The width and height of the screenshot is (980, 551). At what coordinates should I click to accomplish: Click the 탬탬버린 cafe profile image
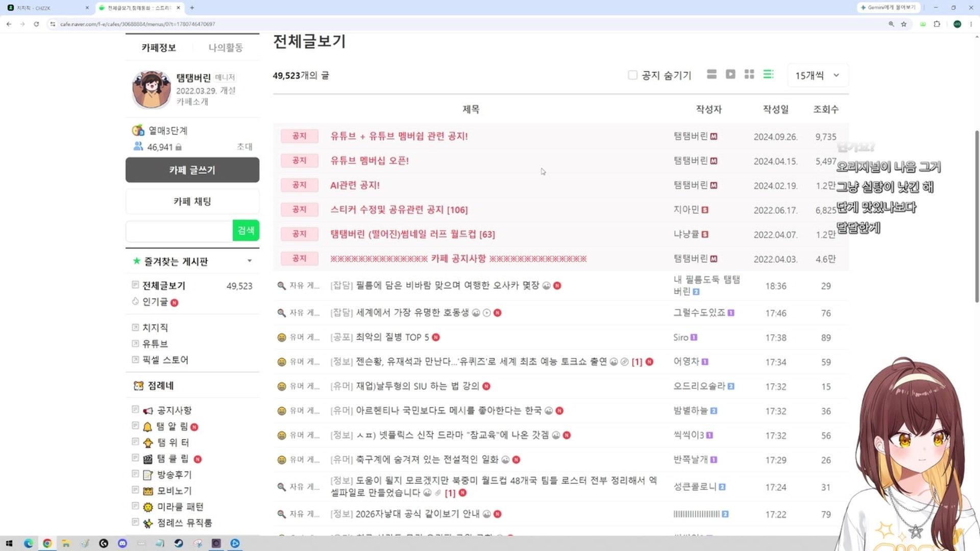[x=151, y=89]
